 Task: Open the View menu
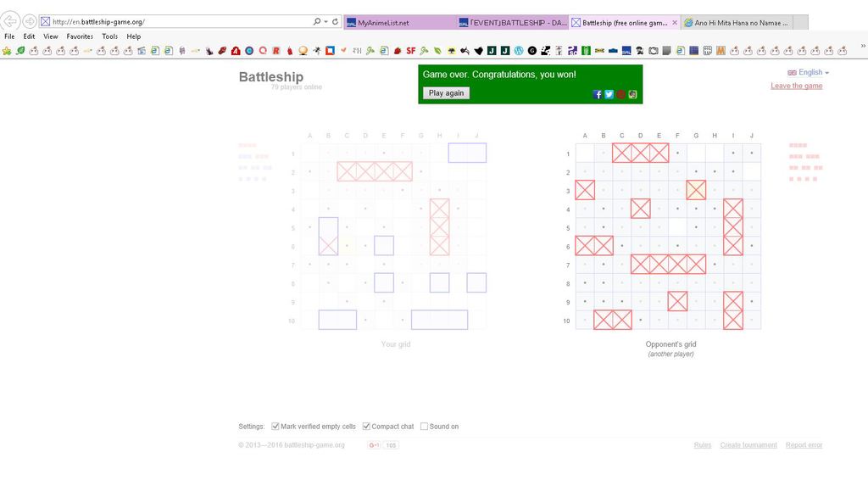pos(50,36)
